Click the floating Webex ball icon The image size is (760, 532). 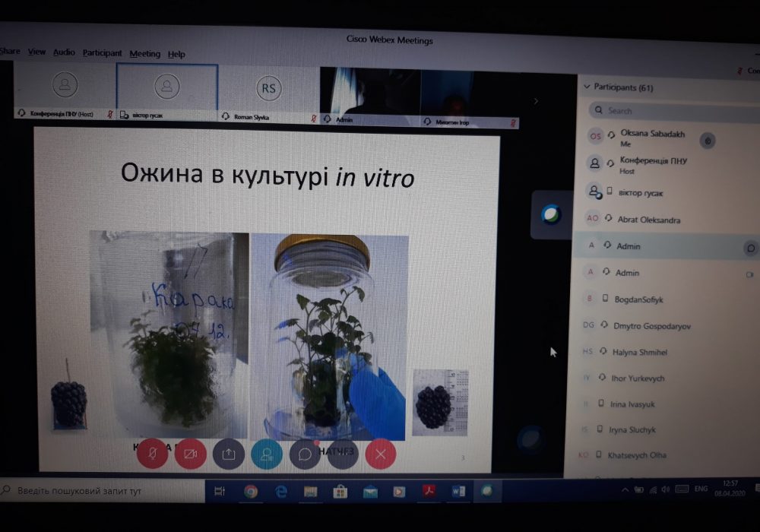551,215
